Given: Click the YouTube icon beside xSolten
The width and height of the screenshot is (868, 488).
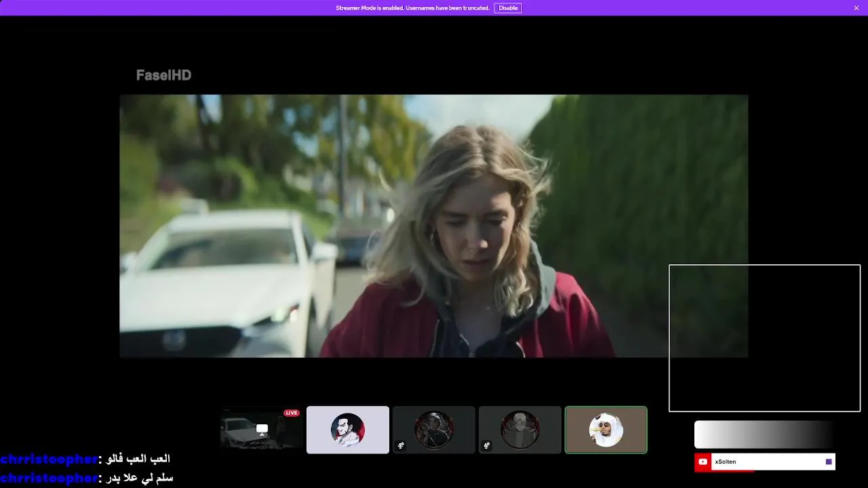Looking at the screenshot, I should click(703, 462).
